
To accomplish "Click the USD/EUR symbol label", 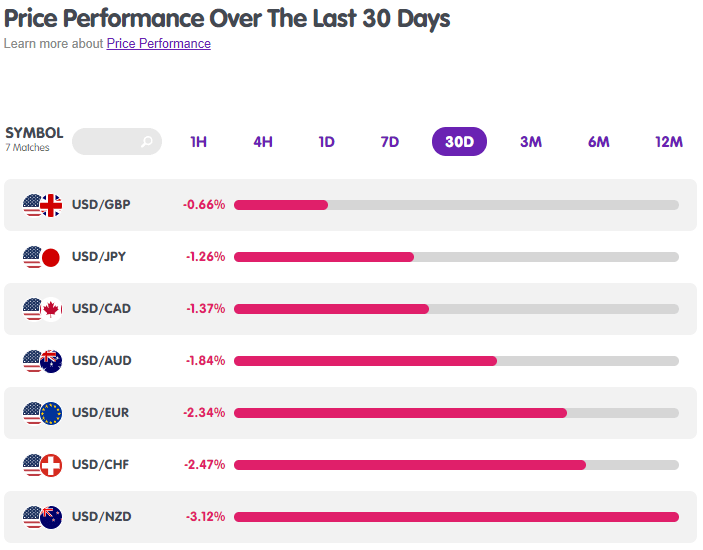I will click(100, 413).
